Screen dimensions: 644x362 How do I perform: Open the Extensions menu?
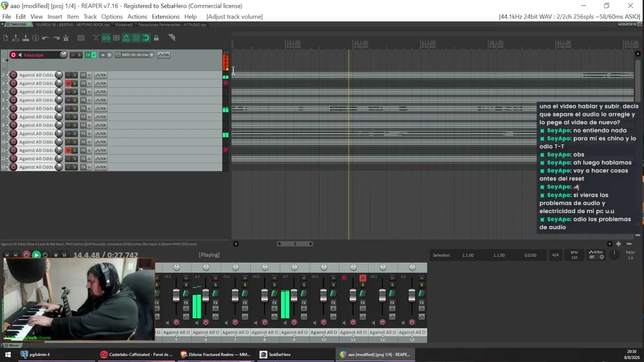(166, 17)
